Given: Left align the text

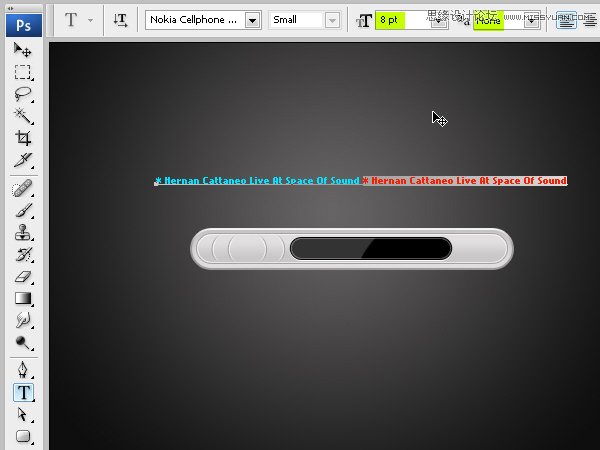Looking at the screenshot, I should pyautogui.click(x=566, y=20).
